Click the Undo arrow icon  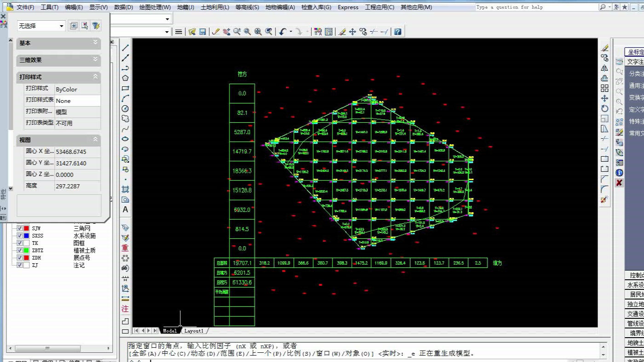pyautogui.click(x=282, y=32)
